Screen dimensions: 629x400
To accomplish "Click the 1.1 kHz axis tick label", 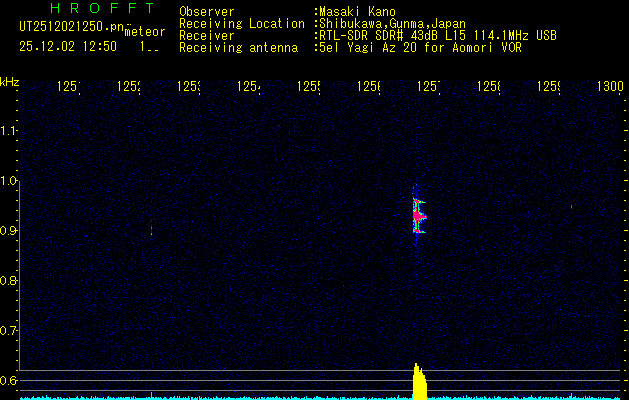I will tap(9, 130).
